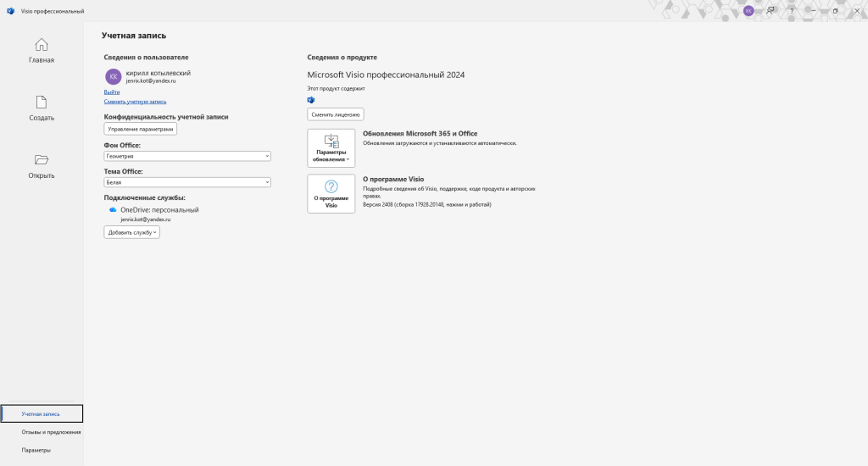Click Сменить лицензию button
The width and height of the screenshot is (868, 466).
pos(336,114)
